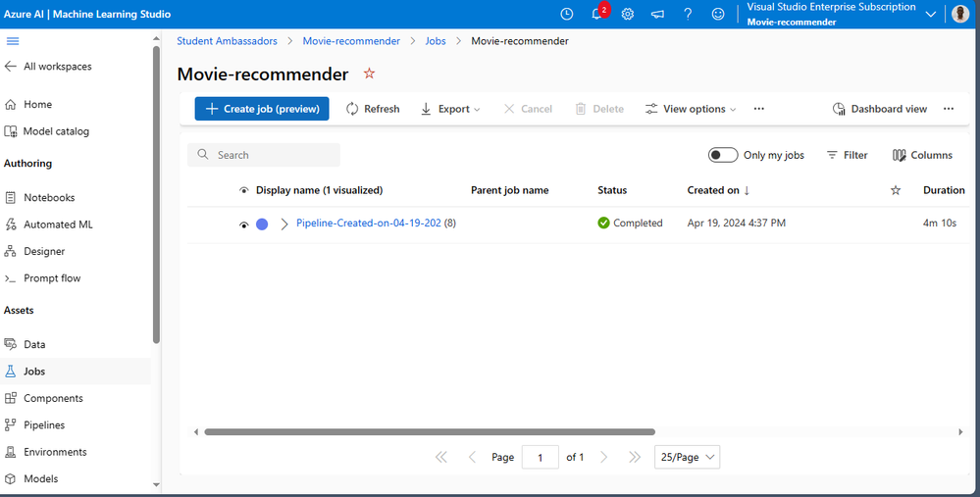Go back to All workspaces

click(x=48, y=67)
